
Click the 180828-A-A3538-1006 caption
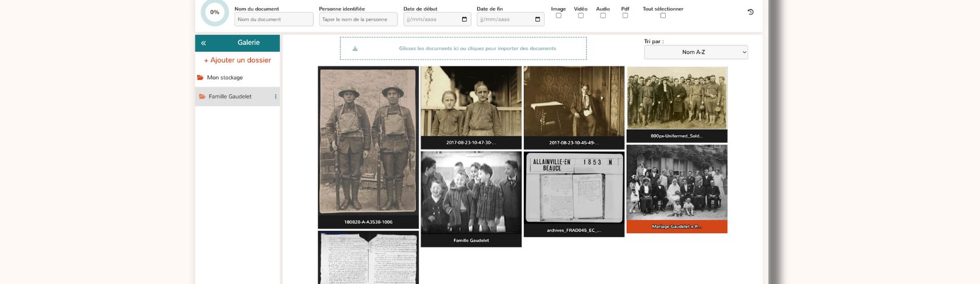(x=368, y=222)
